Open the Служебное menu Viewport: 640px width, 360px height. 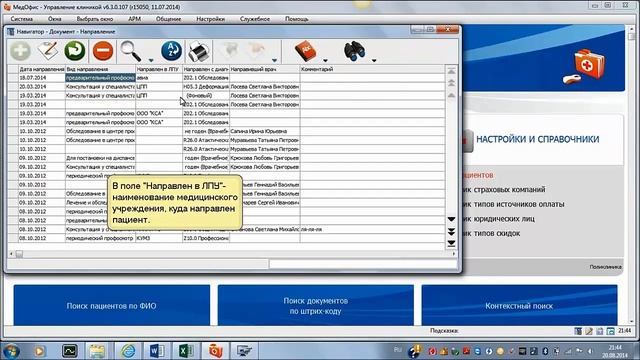tap(255, 19)
